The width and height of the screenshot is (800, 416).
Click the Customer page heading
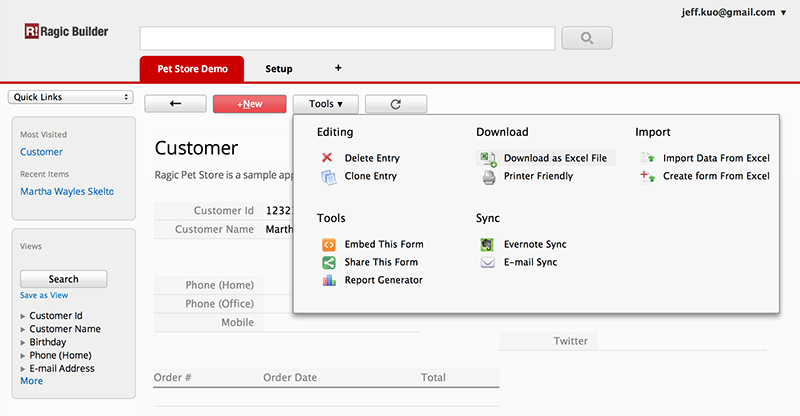tap(196, 148)
